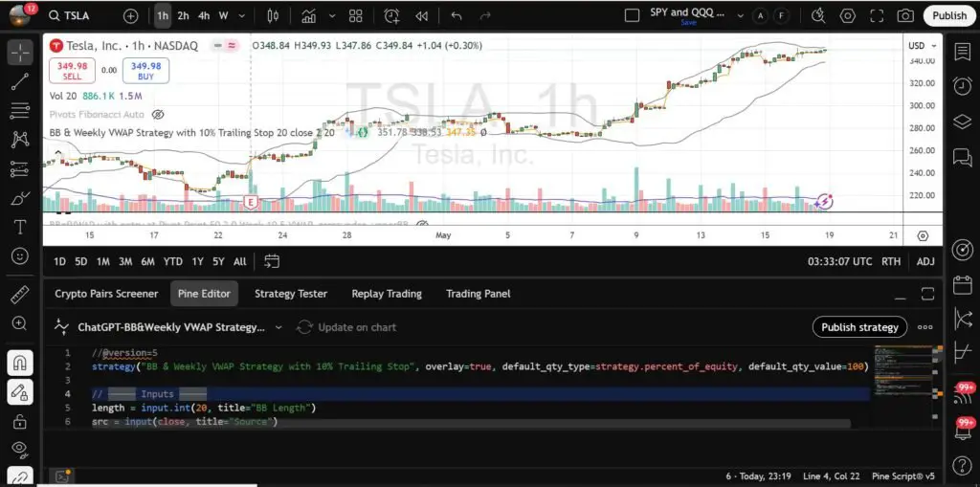Image resolution: width=980 pixels, height=487 pixels.
Task: Open the chat speech bubbles panel
Action: tap(963, 156)
